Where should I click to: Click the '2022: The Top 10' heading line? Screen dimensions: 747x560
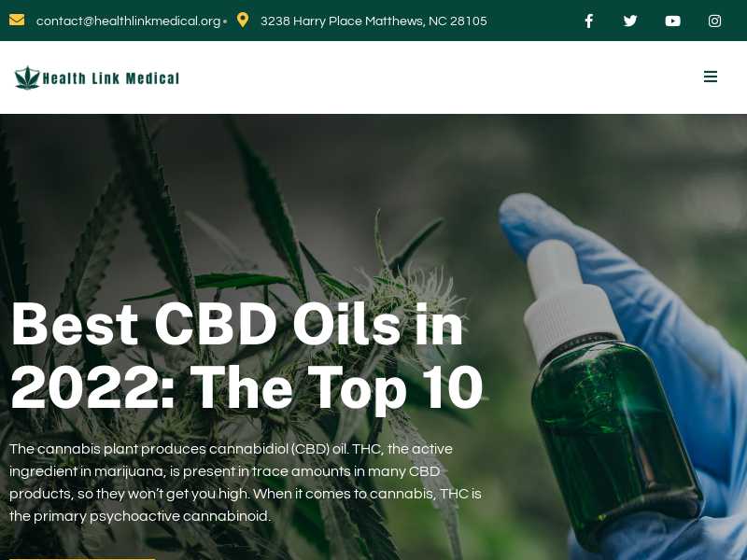(247, 387)
